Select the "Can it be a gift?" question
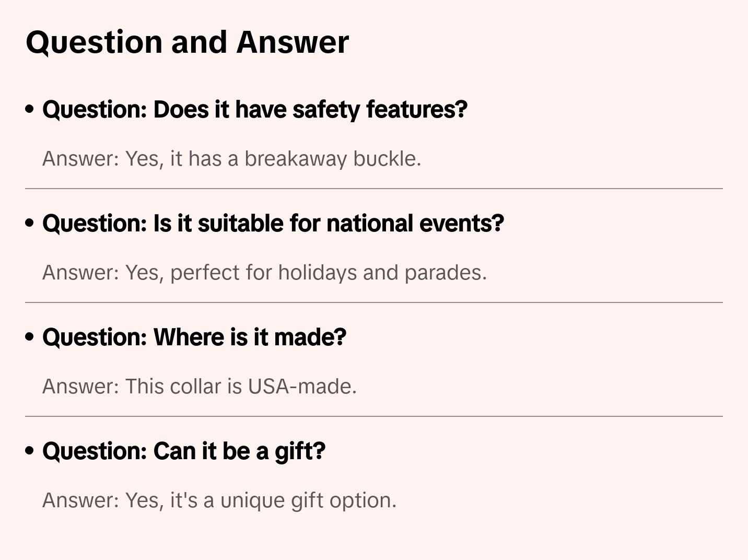 pos(184,451)
